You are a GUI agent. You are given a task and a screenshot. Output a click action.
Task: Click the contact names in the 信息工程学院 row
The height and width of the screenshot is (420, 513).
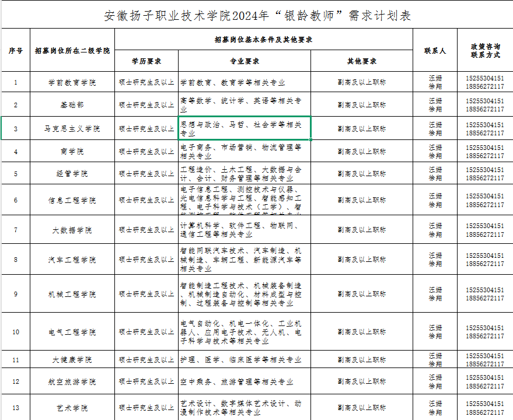pos(435,200)
